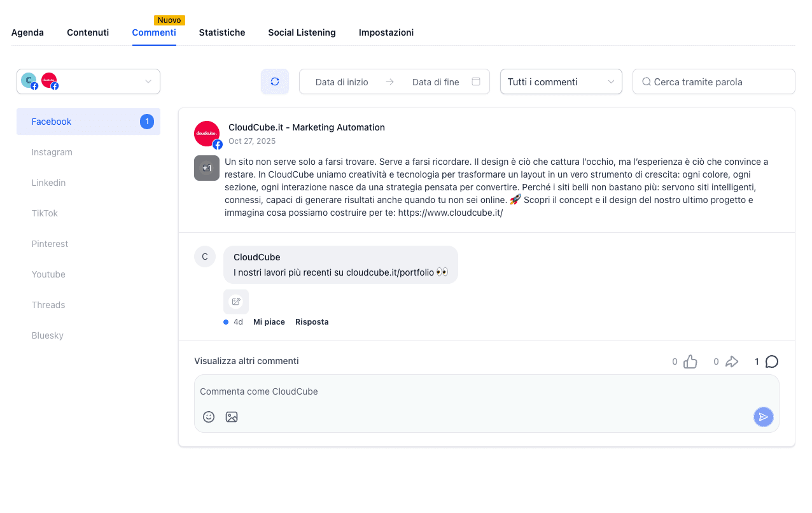
Task: Select Youtube in the platform list
Action: coord(88,274)
